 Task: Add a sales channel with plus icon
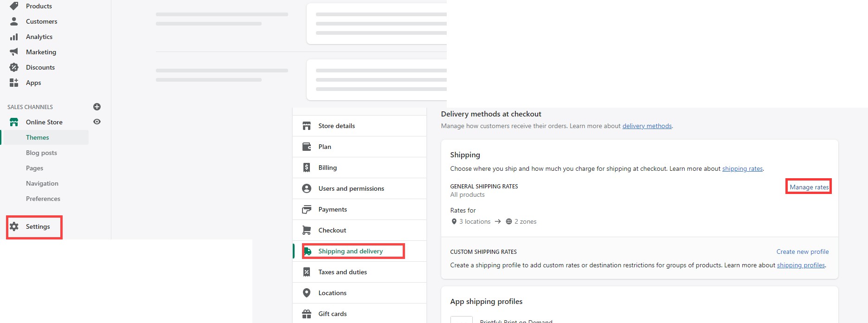click(97, 107)
